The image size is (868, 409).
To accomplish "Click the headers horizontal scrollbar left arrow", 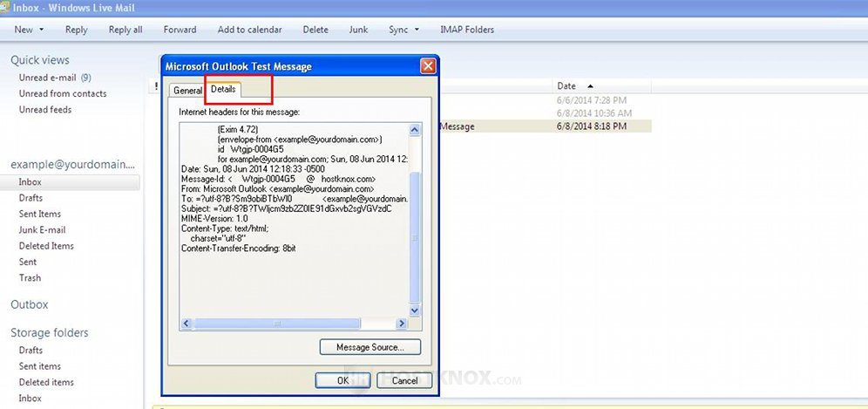I will (186, 323).
